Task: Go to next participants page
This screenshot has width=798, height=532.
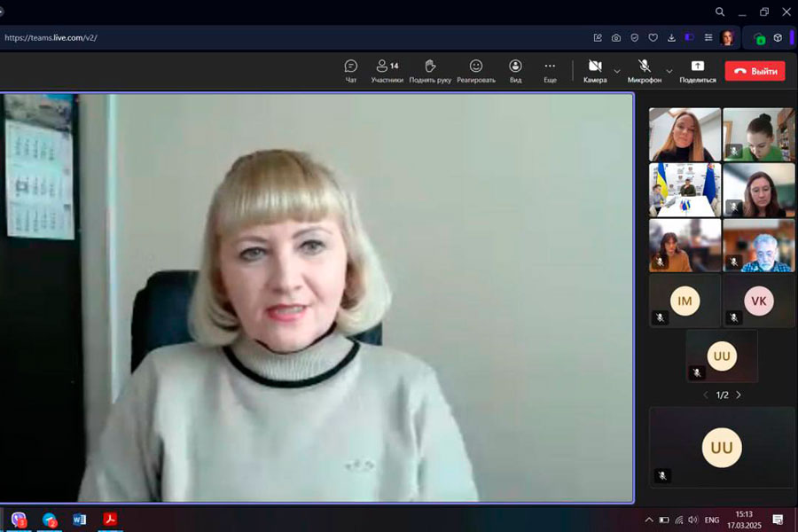Action: 739,395
